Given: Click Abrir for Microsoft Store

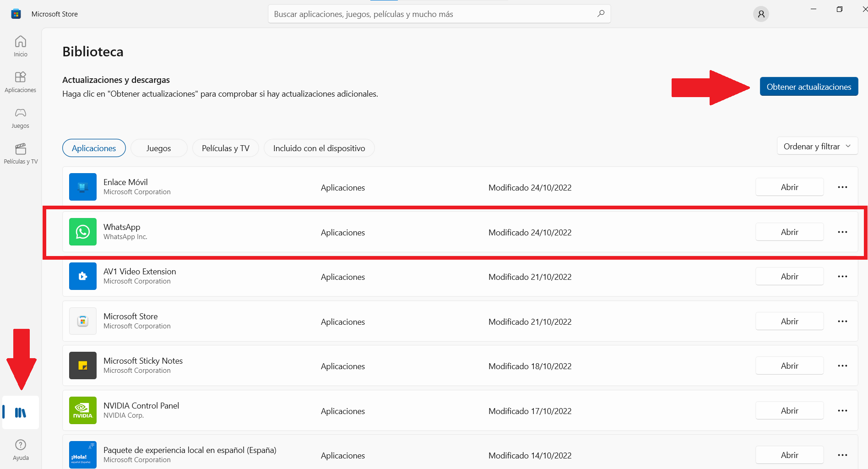Looking at the screenshot, I should click(790, 321).
